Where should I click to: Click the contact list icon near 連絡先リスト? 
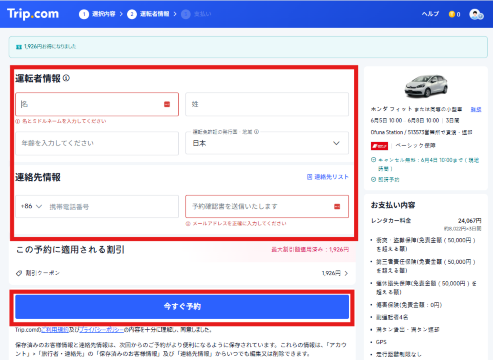[309, 177]
